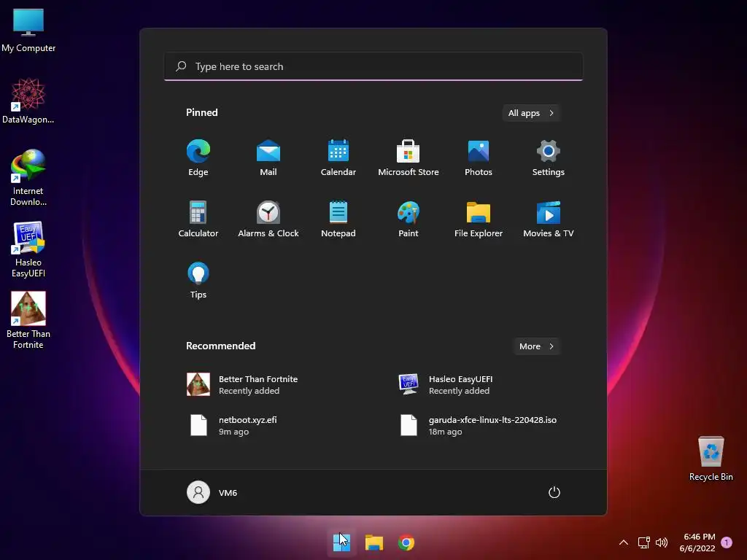Open Alarms & Clock

click(268, 219)
